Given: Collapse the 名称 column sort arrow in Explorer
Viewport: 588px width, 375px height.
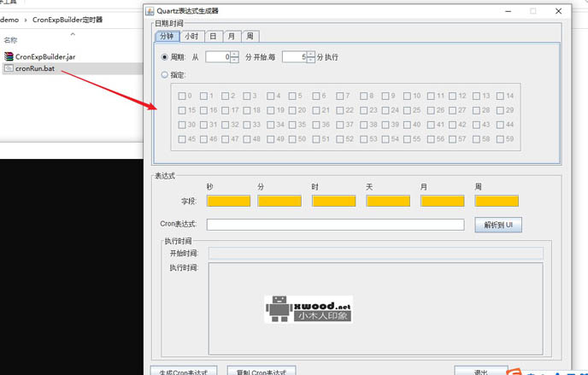Looking at the screenshot, I should click(x=72, y=33).
